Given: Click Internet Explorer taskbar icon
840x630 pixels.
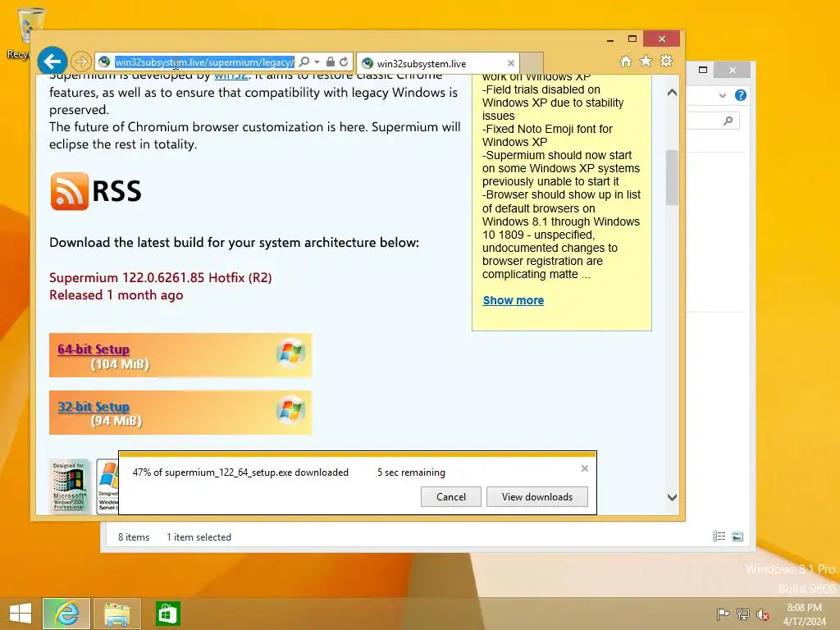Looking at the screenshot, I should point(66,614).
